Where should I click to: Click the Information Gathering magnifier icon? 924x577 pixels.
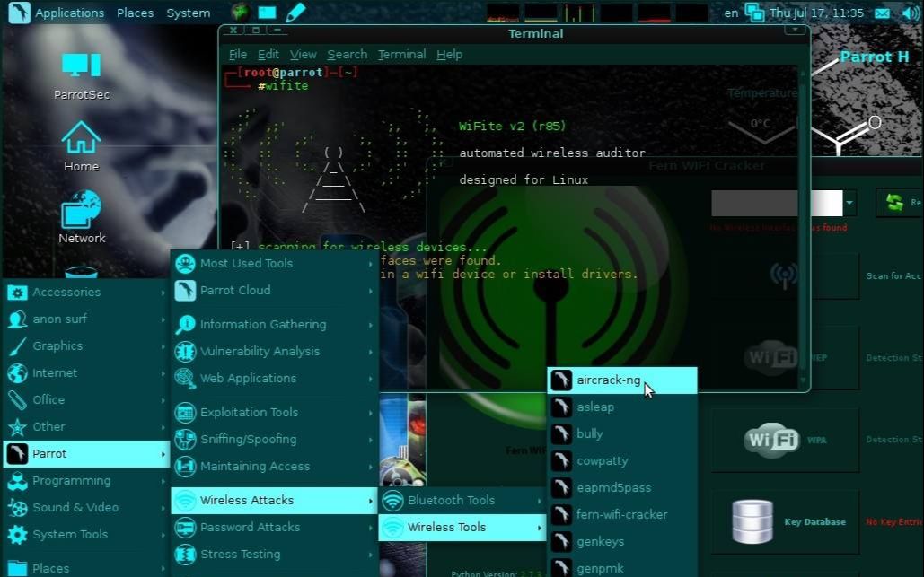pos(185,325)
